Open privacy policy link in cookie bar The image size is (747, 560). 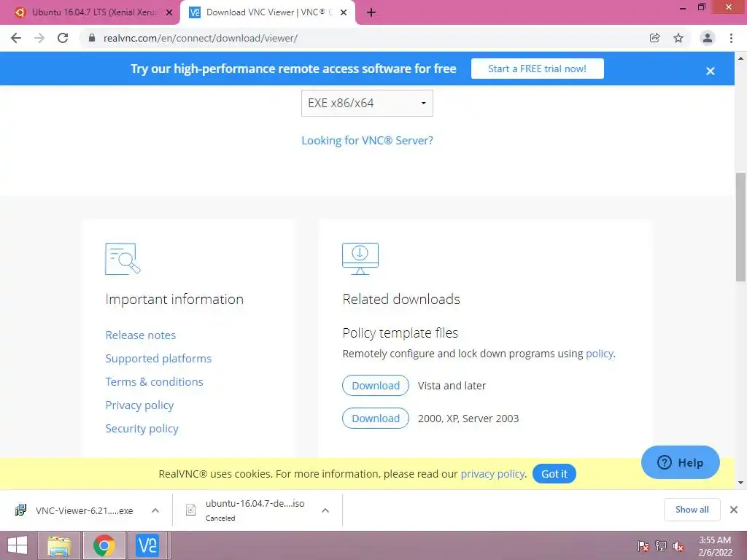pos(492,474)
